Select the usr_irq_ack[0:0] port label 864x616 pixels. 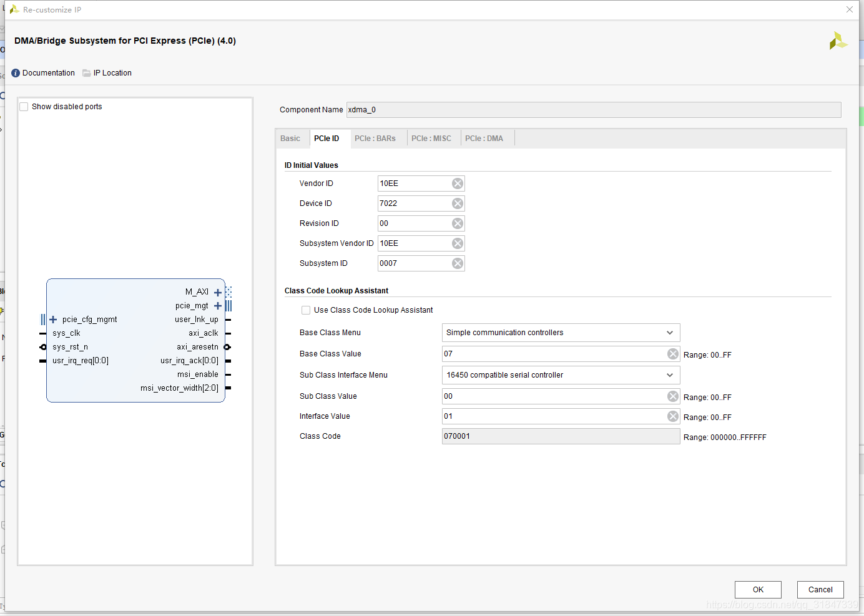click(189, 361)
